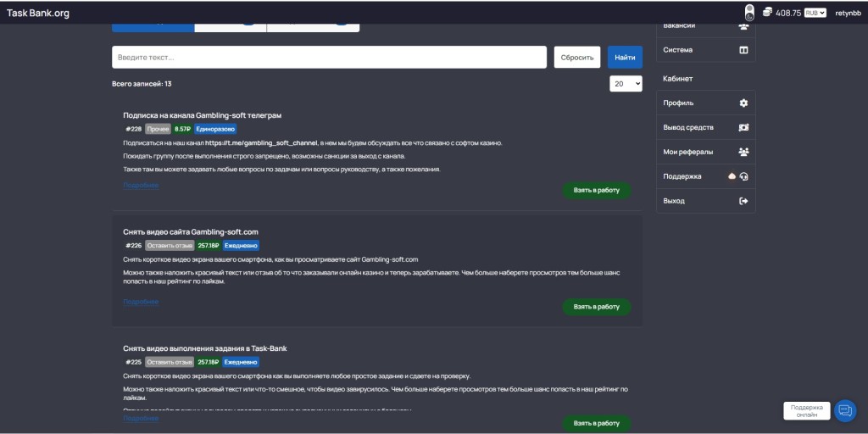Screen dimensions: 868x434
Task: Click the Мои рефералы group icon
Action: (x=743, y=152)
